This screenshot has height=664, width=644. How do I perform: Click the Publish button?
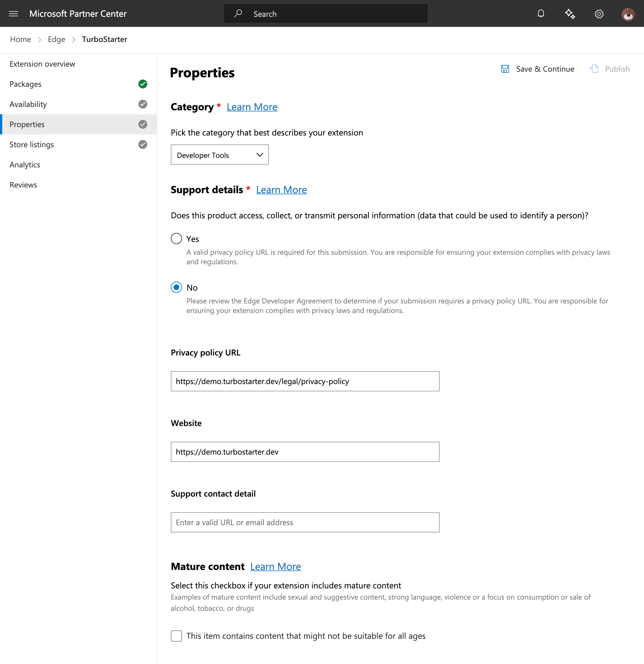(610, 69)
